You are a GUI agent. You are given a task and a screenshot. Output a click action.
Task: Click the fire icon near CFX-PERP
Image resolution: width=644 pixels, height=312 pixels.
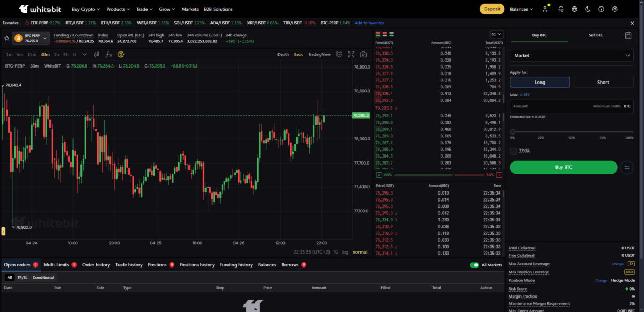click(26, 23)
